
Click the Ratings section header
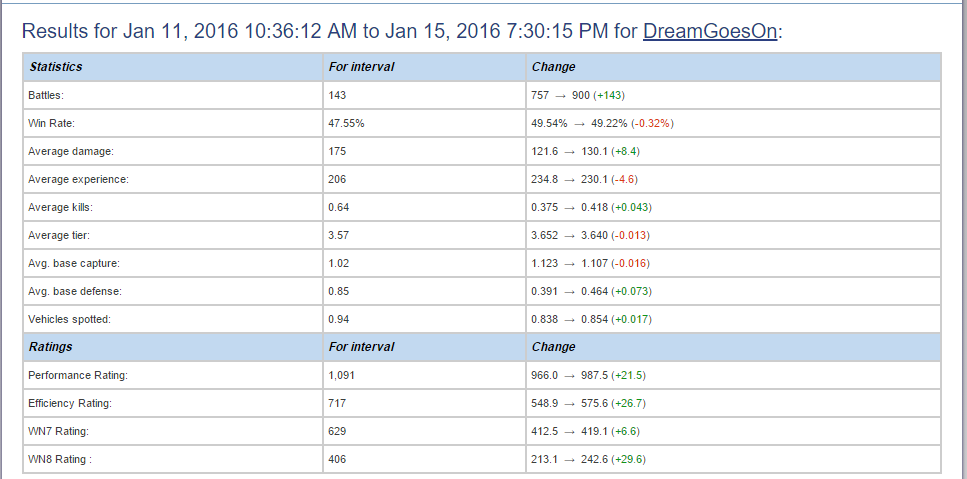(51, 347)
